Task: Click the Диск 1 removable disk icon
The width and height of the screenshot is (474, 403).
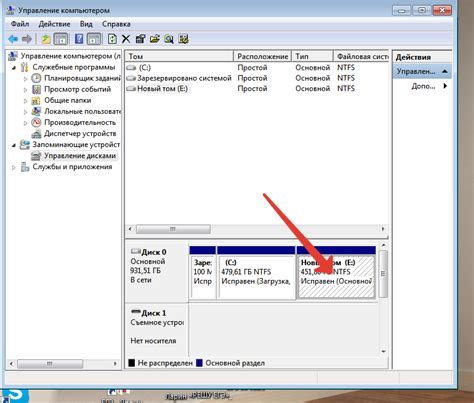Action: 135,312
